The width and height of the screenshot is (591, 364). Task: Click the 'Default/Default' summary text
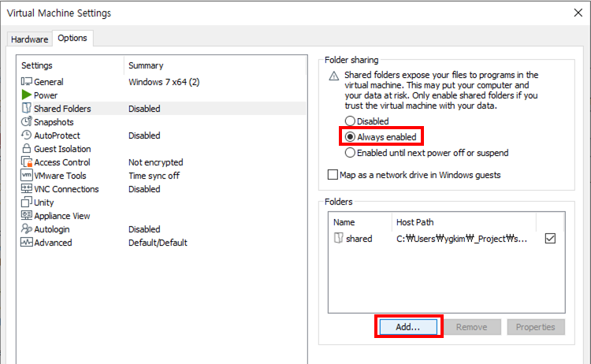coord(158,243)
